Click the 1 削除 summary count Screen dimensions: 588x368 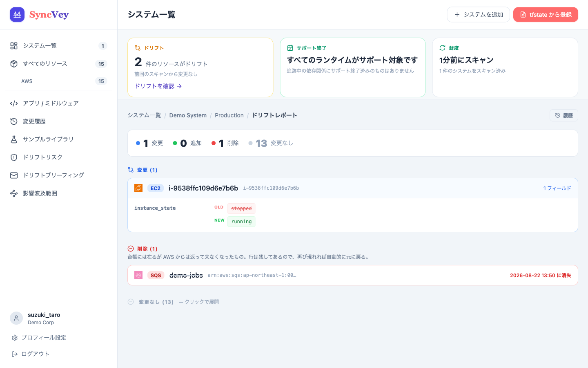(225, 143)
